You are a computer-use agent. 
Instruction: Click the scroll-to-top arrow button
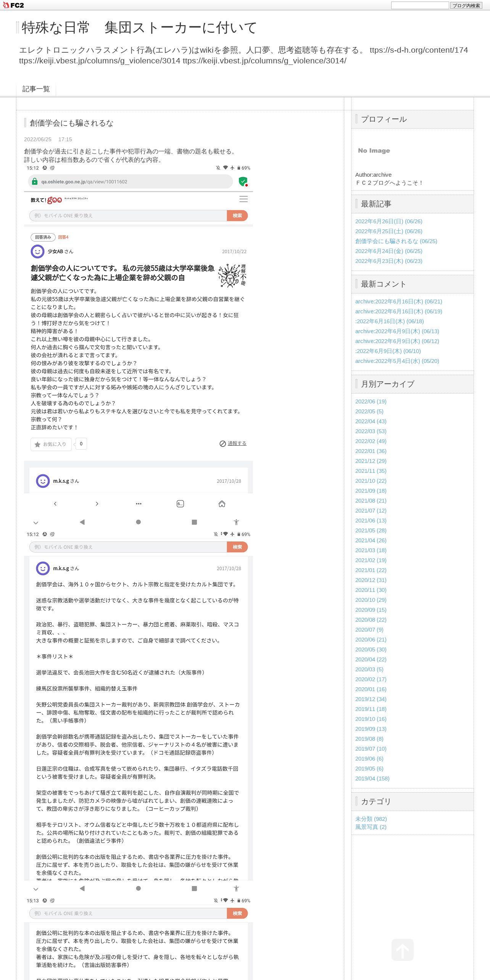[x=403, y=950]
